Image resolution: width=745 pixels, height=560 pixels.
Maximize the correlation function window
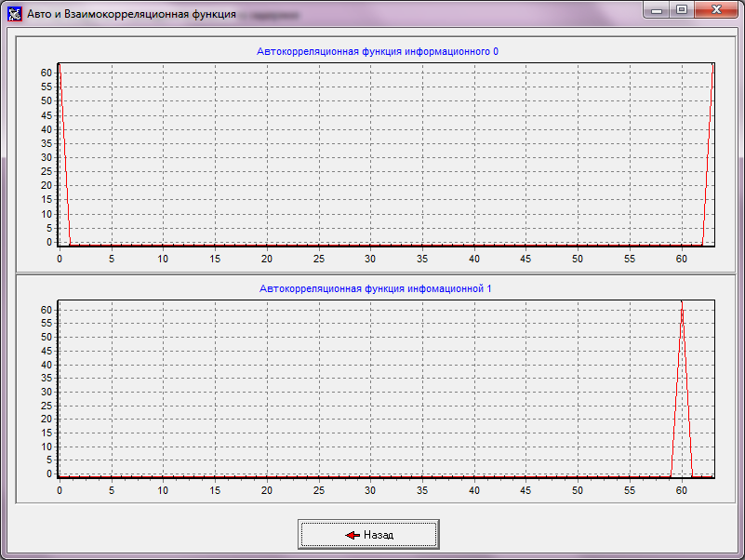[x=682, y=9]
